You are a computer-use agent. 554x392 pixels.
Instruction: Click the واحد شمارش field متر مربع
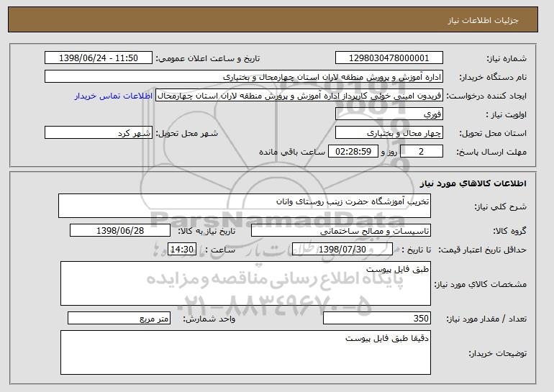(119, 318)
